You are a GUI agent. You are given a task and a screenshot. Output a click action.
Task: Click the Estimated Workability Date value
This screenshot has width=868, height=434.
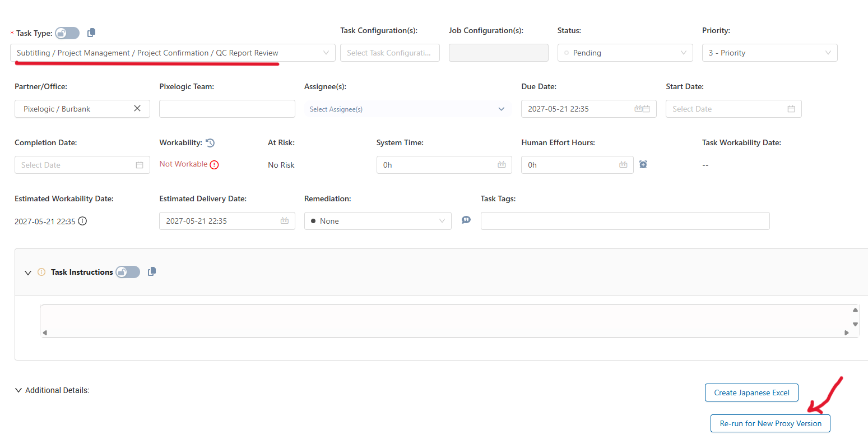(45, 221)
